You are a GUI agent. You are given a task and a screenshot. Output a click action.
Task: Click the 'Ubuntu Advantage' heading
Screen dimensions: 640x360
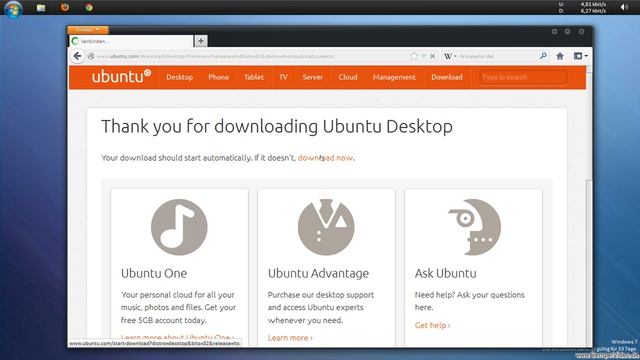[x=318, y=273]
